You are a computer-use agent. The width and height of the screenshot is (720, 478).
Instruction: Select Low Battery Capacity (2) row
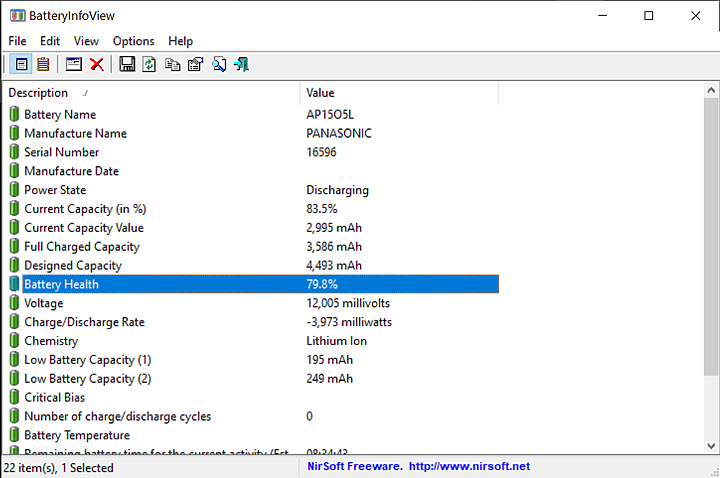click(x=253, y=378)
